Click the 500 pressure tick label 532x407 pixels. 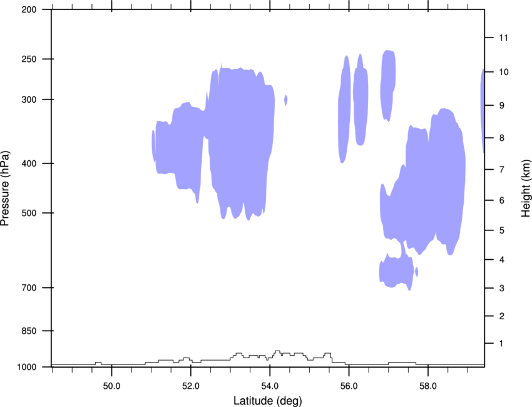point(29,213)
